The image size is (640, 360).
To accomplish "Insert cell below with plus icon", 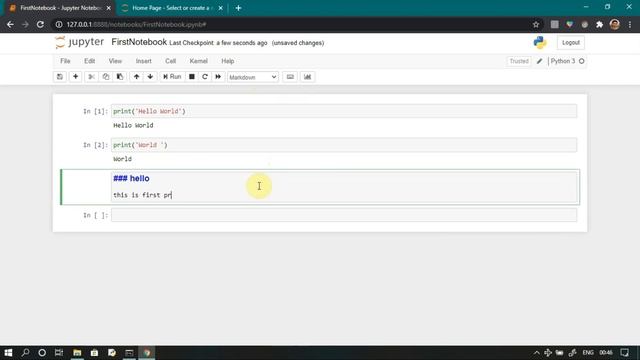I will pyautogui.click(x=76, y=77).
